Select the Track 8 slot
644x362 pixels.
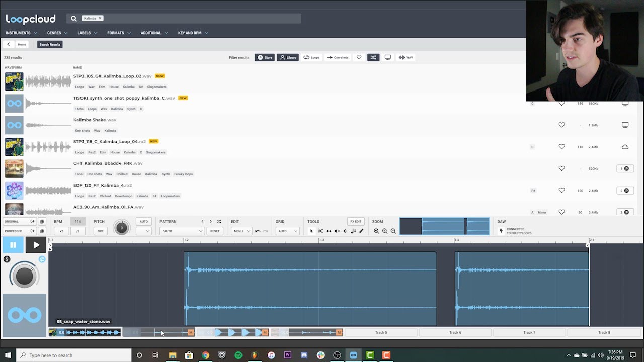tap(604, 332)
